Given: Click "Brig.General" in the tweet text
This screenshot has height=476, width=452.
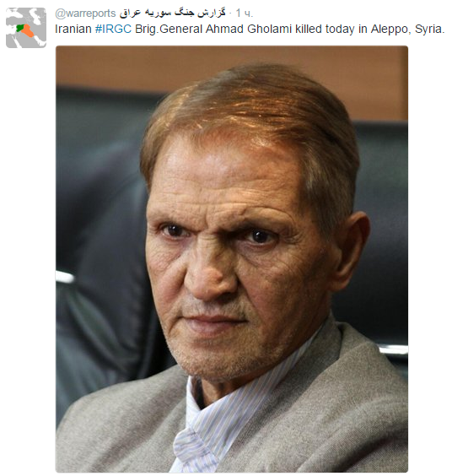Looking at the screenshot, I should pos(169,30).
